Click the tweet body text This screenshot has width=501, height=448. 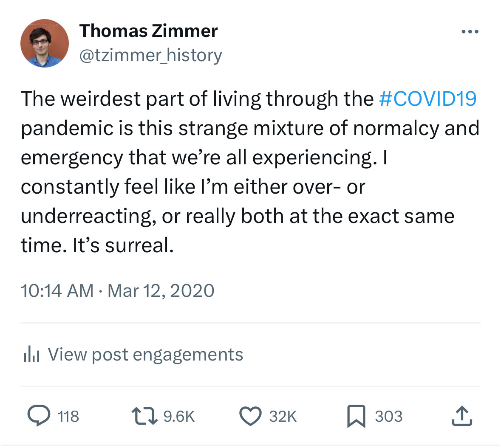coord(250,172)
